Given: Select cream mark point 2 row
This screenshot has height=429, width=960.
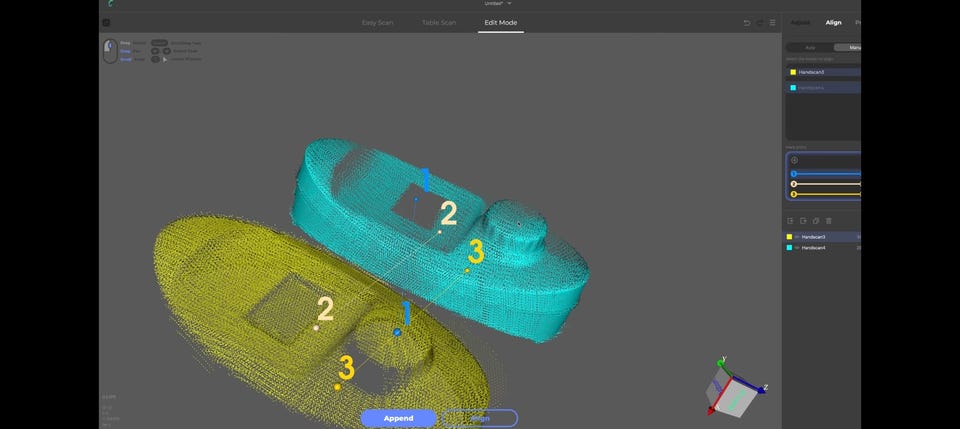Looking at the screenshot, I should pos(825,184).
